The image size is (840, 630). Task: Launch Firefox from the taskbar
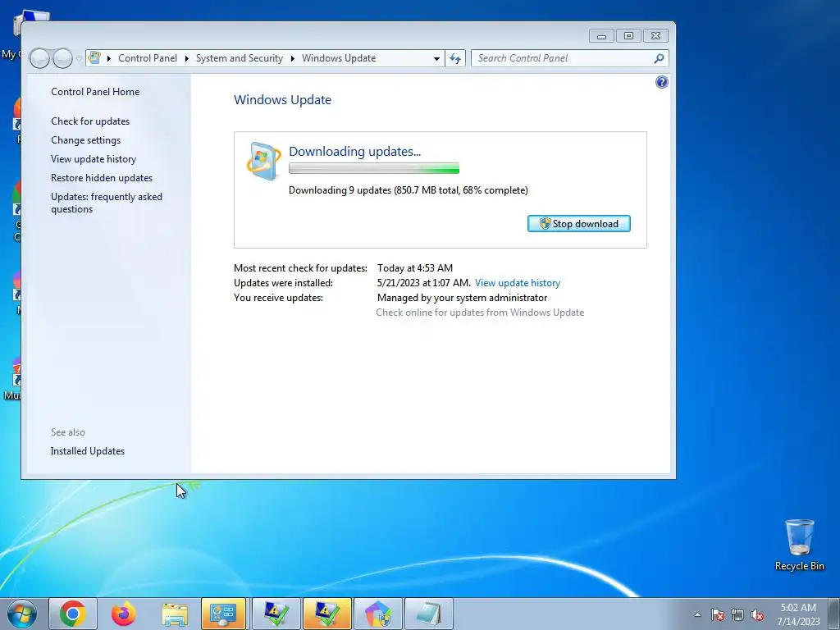click(x=124, y=614)
